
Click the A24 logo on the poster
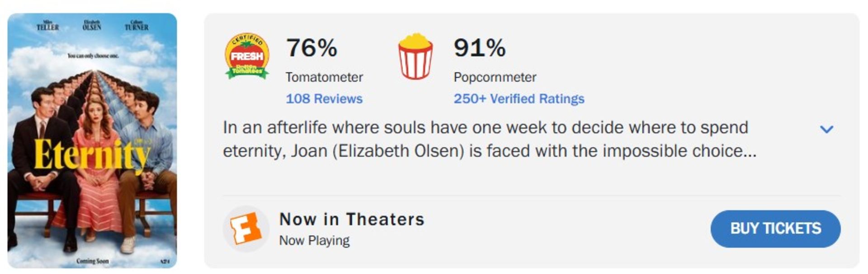pyautogui.click(x=165, y=261)
